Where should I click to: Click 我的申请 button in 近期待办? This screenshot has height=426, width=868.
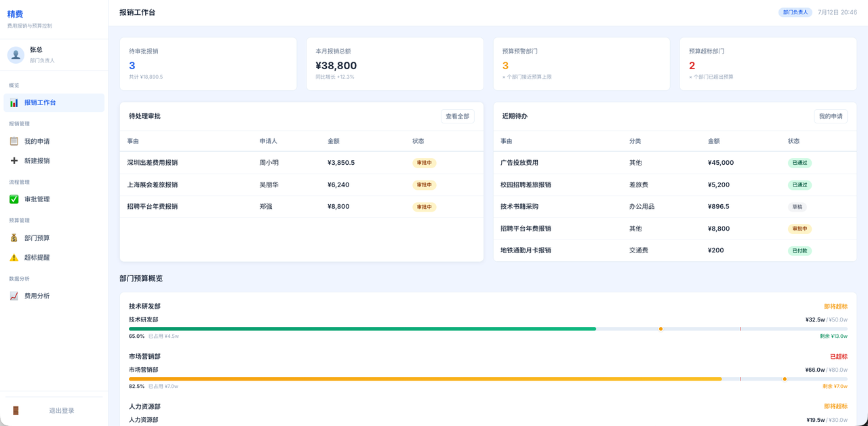(831, 116)
